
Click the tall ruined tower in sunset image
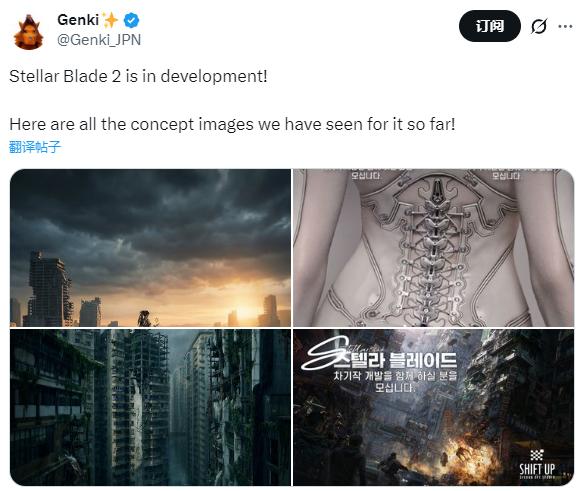[49, 288]
